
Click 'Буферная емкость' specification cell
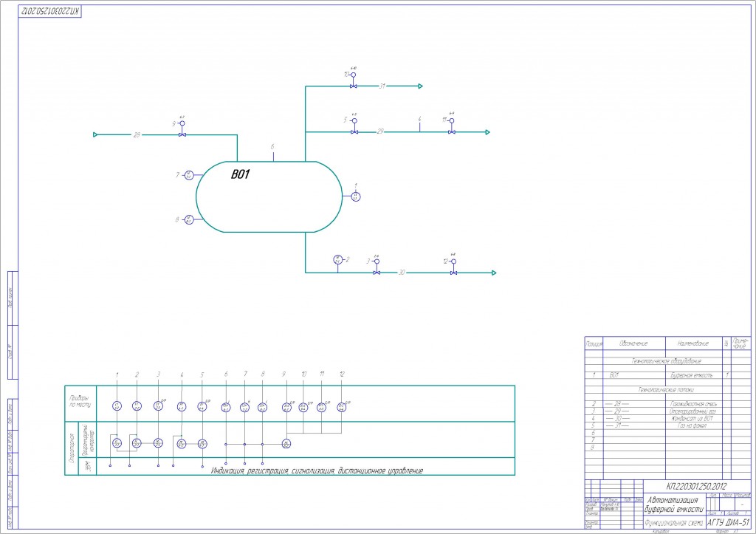click(x=691, y=375)
